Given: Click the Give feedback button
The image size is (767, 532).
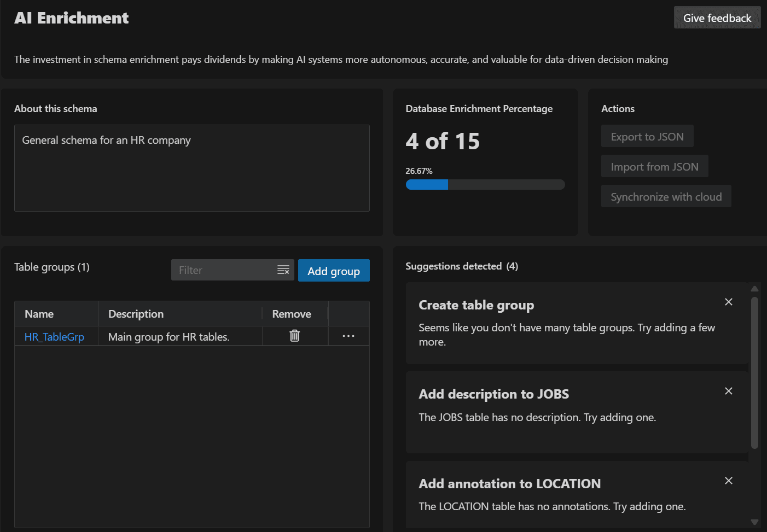Looking at the screenshot, I should point(717,17).
